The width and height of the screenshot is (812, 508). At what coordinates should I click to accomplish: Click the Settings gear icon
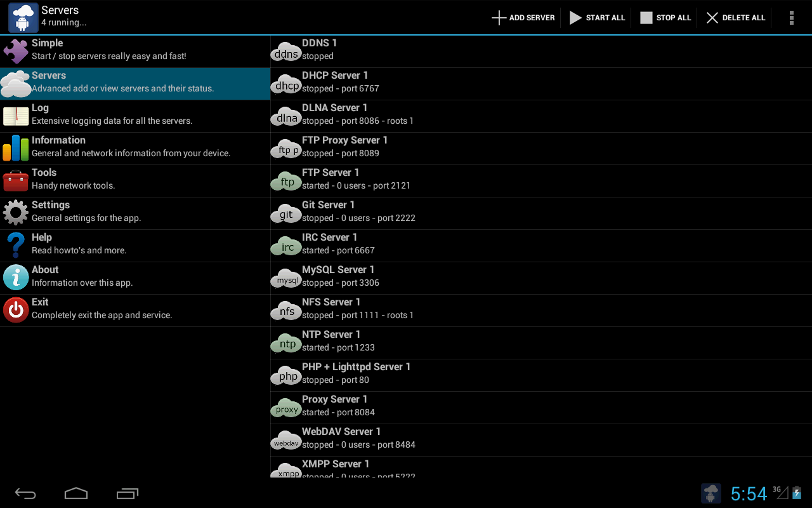coord(16,213)
